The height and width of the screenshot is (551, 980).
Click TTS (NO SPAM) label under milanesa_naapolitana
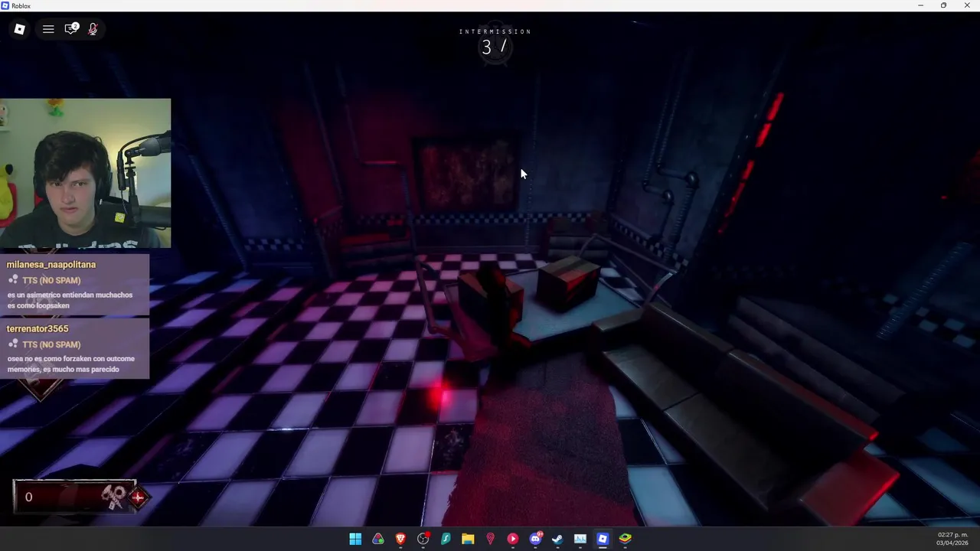51,280
